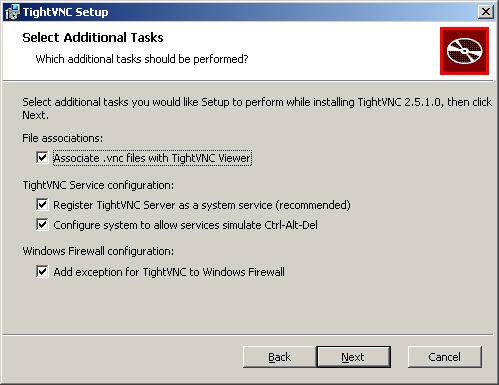Go to the previous step with Back

coord(279,357)
